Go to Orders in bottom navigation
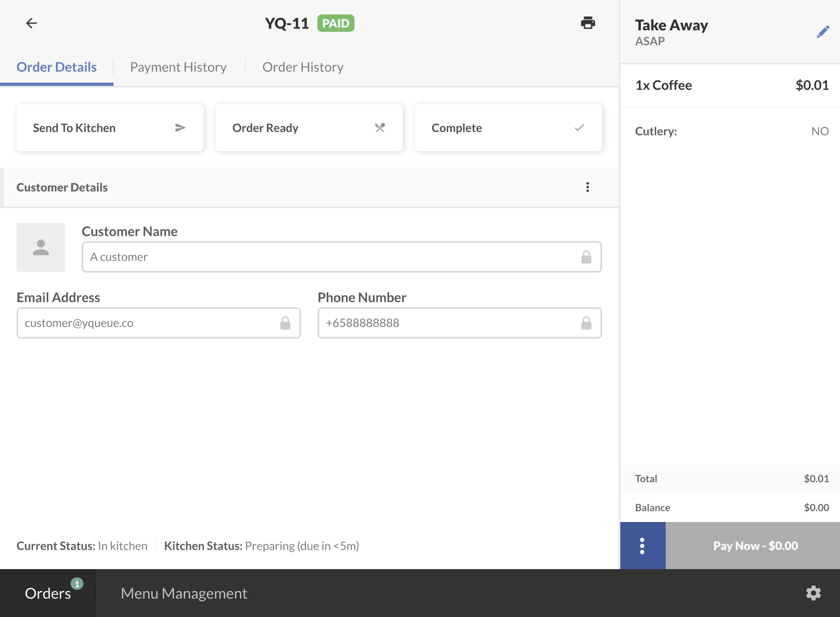Screen dimensions: 840x617 click(x=48, y=593)
